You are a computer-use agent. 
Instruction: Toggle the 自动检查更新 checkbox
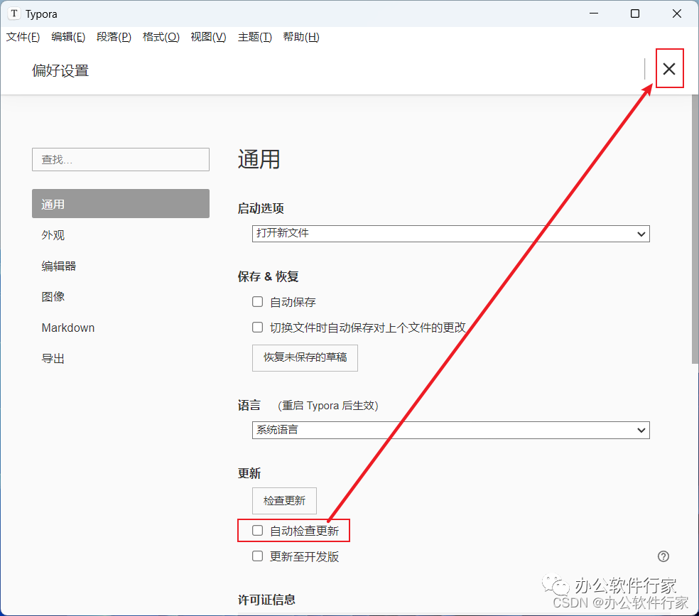coord(257,531)
